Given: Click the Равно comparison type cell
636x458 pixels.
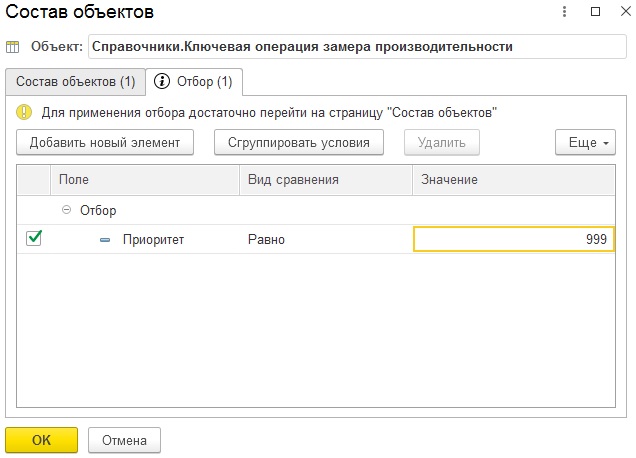Looking at the screenshot, I should [326, 240].
